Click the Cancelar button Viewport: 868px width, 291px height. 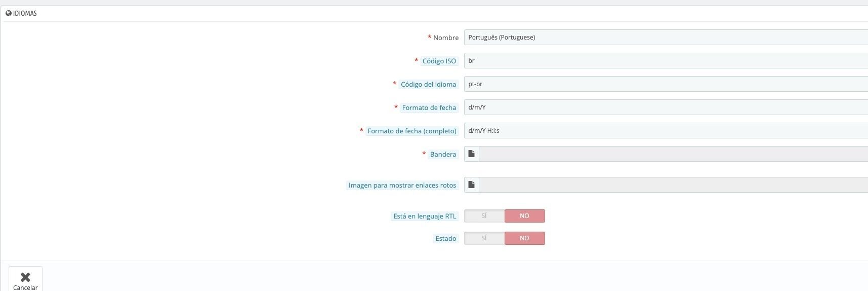tap(25, 279)
